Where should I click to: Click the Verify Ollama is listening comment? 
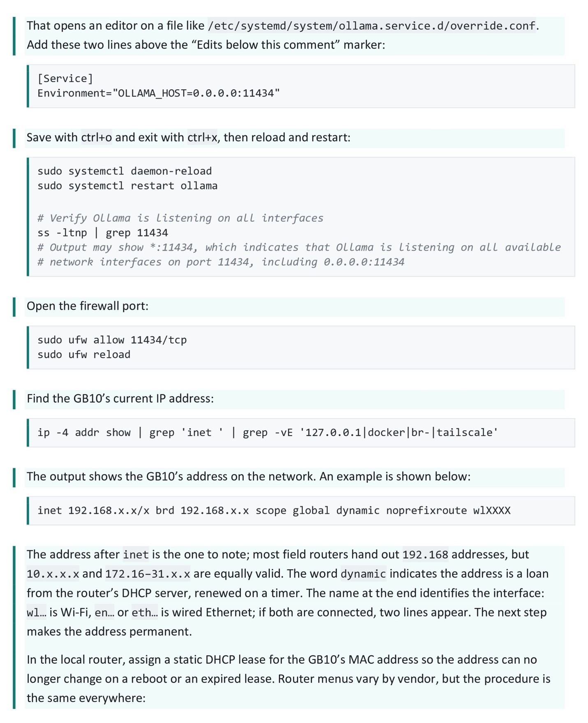coord(181,218)
